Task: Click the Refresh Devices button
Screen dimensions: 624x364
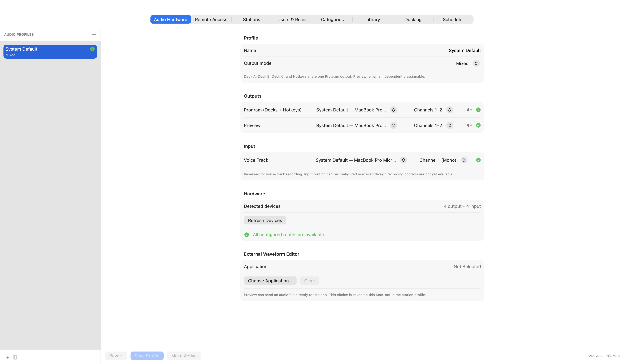Action: pyautogui.click(x=265, y=220)
